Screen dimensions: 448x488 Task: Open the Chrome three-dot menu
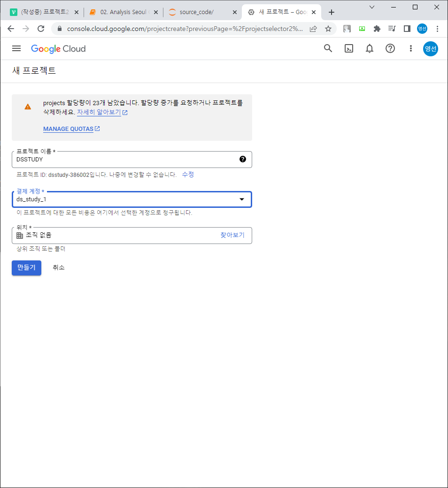(437, 29)
